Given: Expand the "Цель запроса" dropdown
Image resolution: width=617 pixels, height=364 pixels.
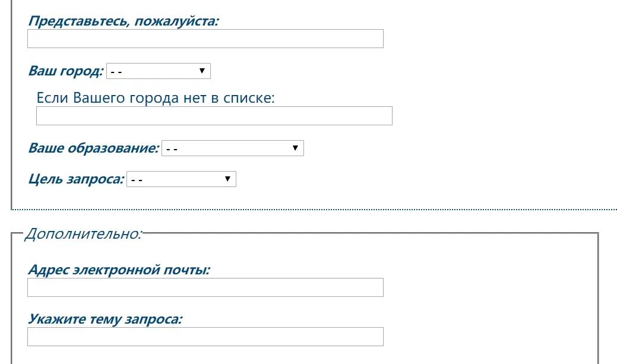Looking at the screenshot, I should [181, 179].
